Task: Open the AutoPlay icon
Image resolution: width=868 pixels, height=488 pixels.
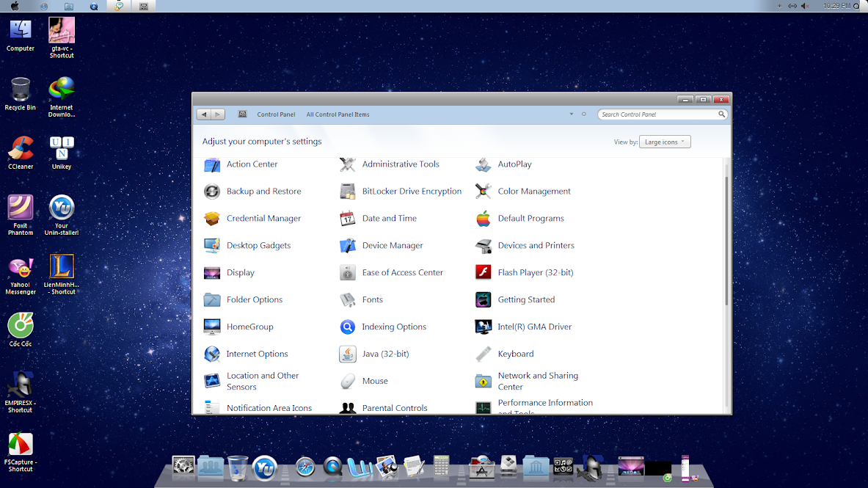Action: [484, 164]
